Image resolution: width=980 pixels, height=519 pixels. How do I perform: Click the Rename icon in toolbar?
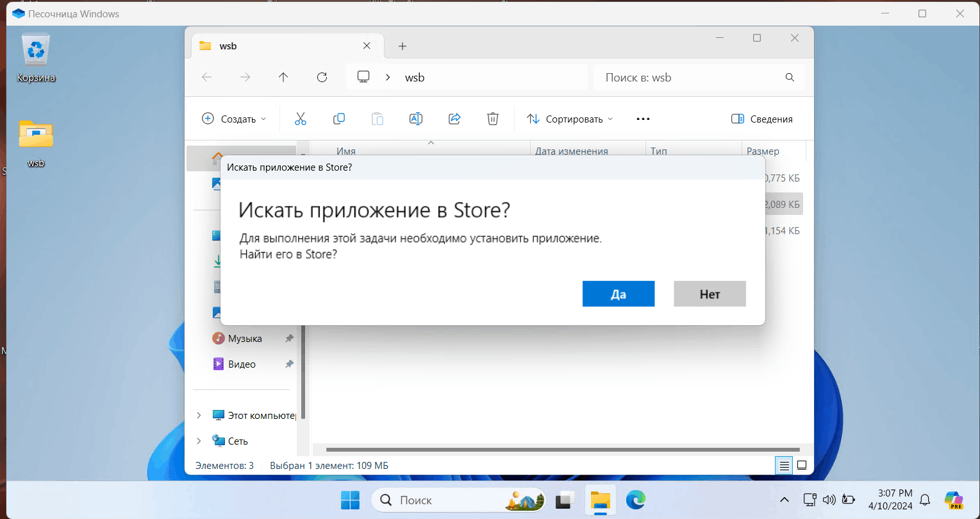(416, 119)
